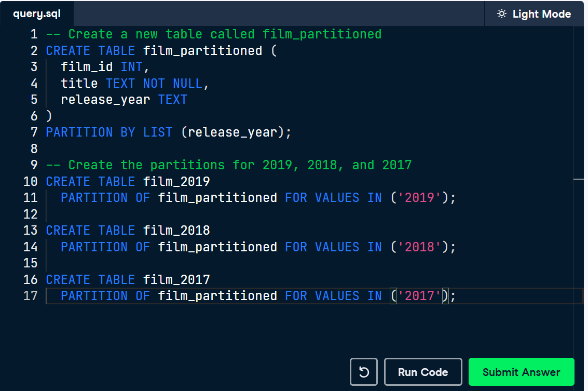The height and width of the screenshot is (391, 588).
Task: Click 'film_partitioned' on line 17
Action: [x=217, y=295]
